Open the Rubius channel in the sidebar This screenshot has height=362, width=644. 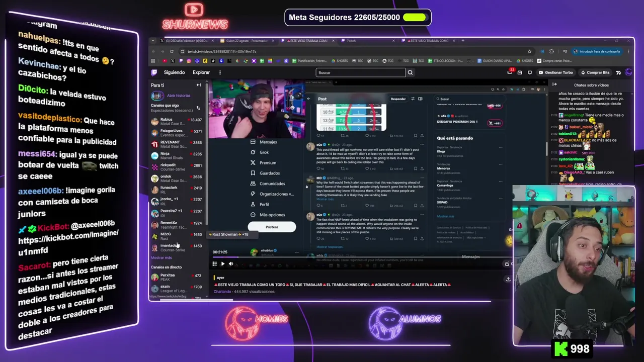(x=177, y=122)
